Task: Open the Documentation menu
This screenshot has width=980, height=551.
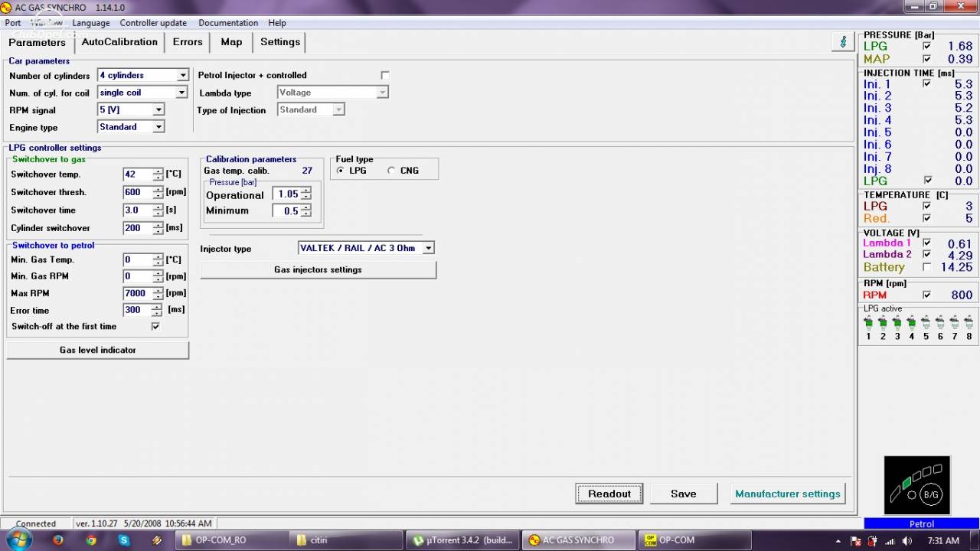Action: point(228,23)
